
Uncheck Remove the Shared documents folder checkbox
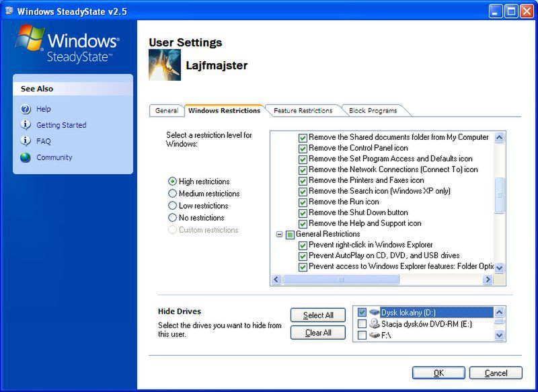tap(303, 138)
